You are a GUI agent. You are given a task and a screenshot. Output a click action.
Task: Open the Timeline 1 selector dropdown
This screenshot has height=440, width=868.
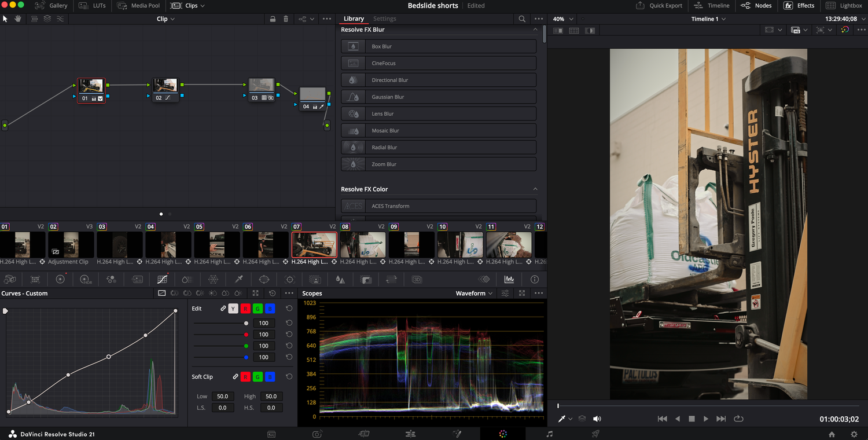(708, 19)
